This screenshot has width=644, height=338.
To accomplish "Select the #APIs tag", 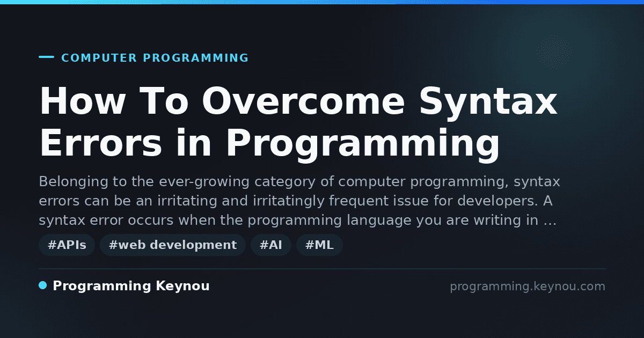I will click(67, 245).
